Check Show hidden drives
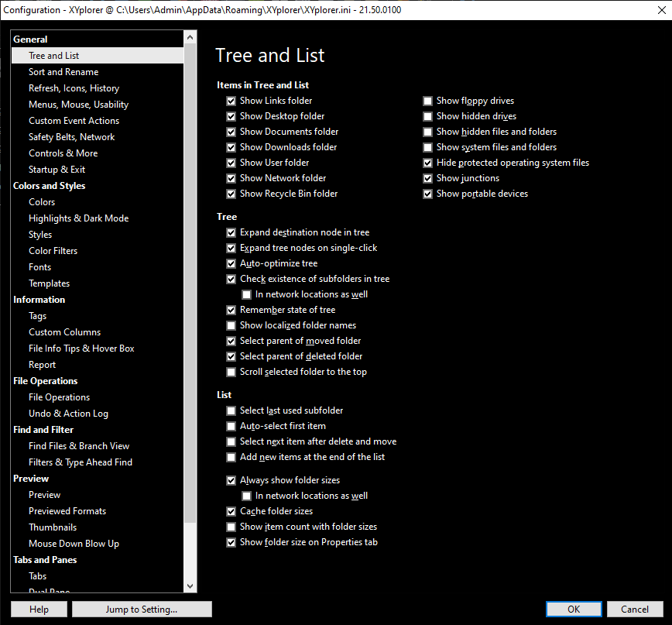The height and width of the screenshot is (625, 672). [x=427, y=115]
